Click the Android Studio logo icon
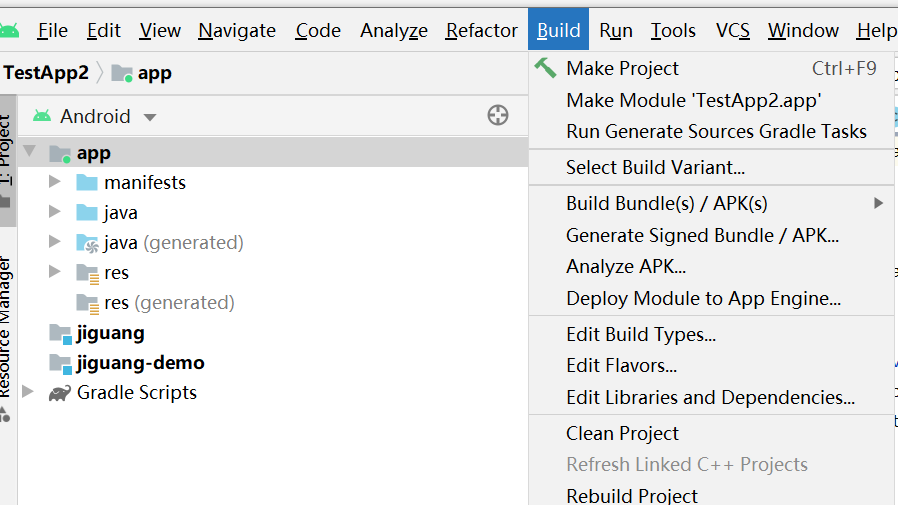The width and height of the screenshot is (898, 505). click(x=9, y=30)
